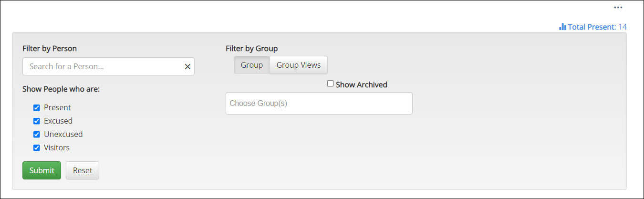Untick the Visitors checkbox
The height and width of the screenshot is (199, 644).
37,148
